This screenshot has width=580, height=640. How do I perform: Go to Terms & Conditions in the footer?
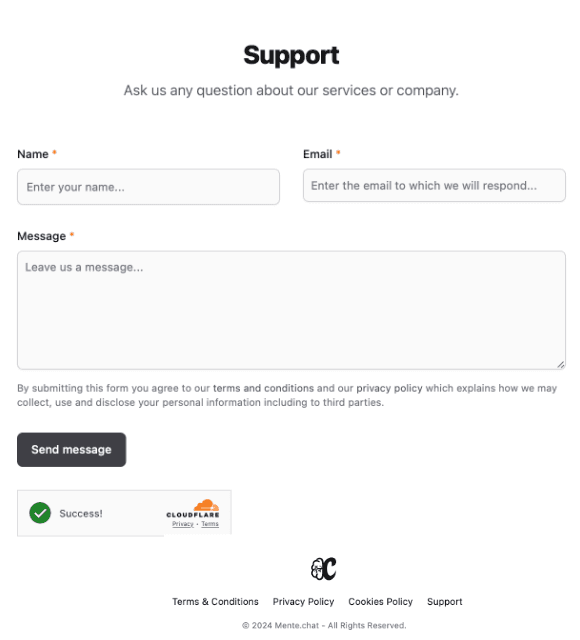click(215, 601)
